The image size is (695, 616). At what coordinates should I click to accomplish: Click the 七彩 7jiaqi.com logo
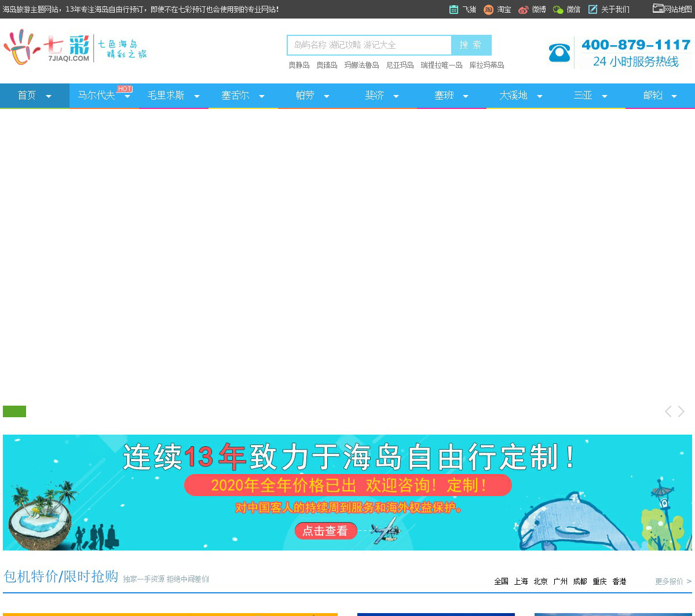click(x=75, y=48)
